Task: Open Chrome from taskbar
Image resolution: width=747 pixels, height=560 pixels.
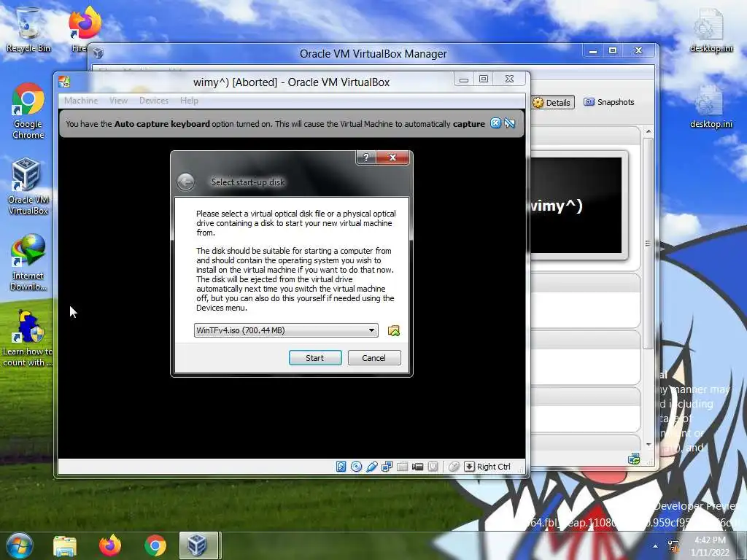Action: (x=155, y=545)
